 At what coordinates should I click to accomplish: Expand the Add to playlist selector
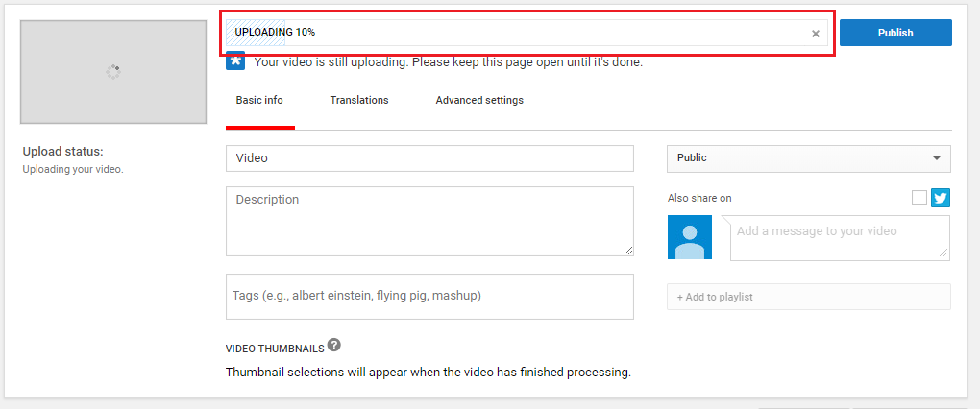(x=809, y=297)
